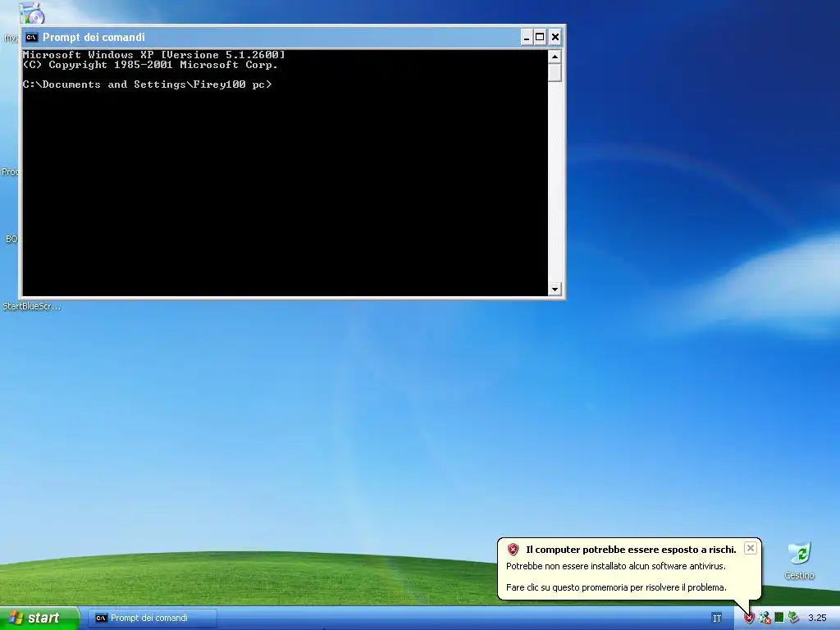840x630 pixels.
Task: Click the command prompt window title bar icon
Action: [32, 37]
